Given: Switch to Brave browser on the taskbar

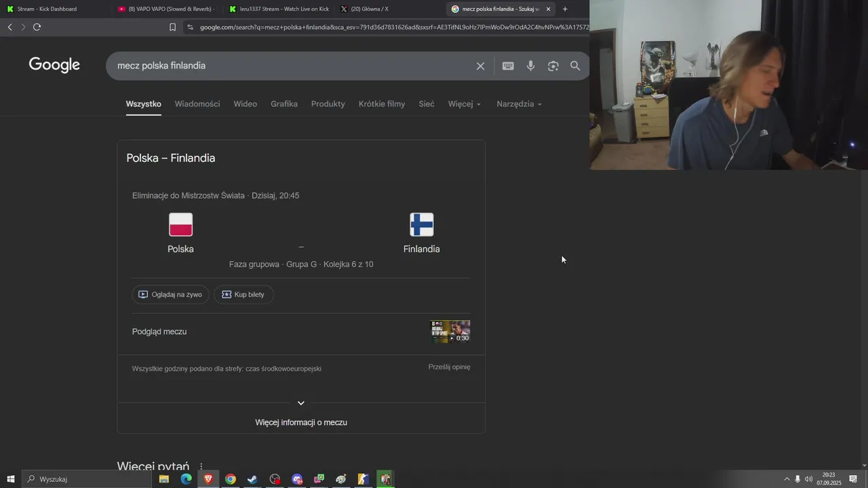Looking at the screenshot, I should [208, 479].
